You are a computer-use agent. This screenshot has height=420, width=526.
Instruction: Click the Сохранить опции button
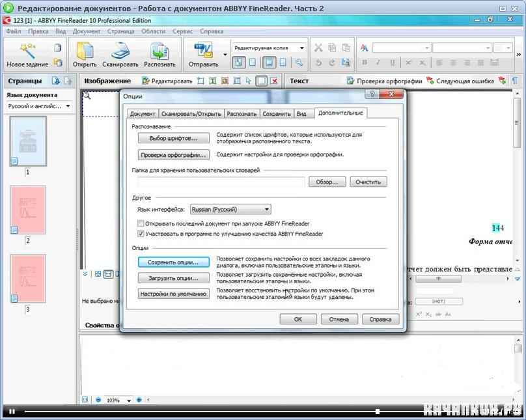(x=173, y=262)
